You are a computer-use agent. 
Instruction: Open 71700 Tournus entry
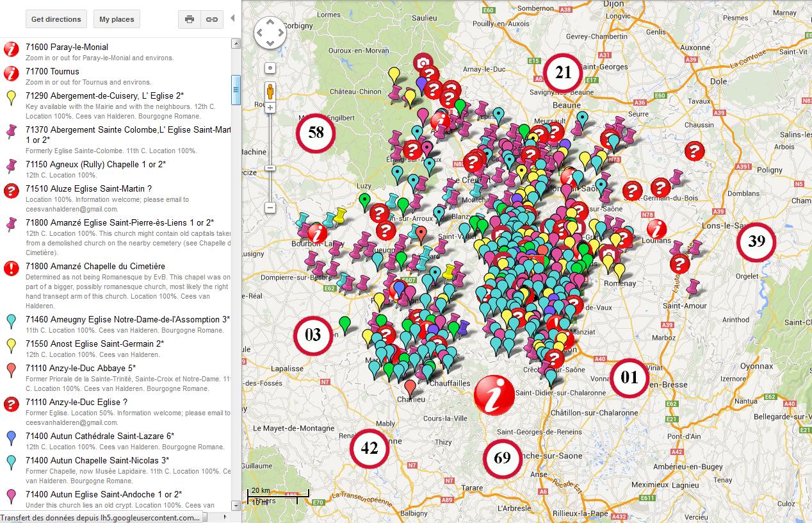point(53,71)
